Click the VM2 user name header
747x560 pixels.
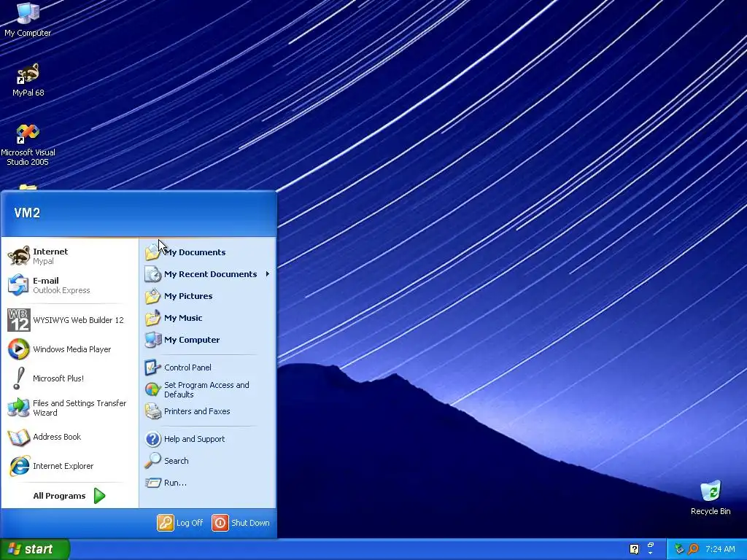(x=27, y=213)
